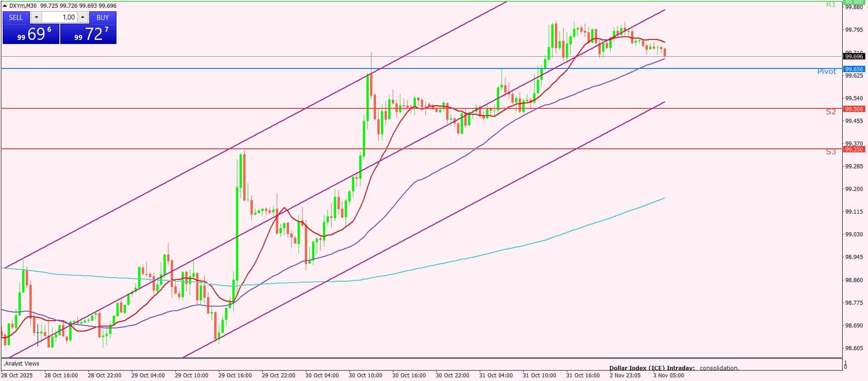Click the 99.350 S3 price tag
868x381 pixels.
tap(854, 149)
